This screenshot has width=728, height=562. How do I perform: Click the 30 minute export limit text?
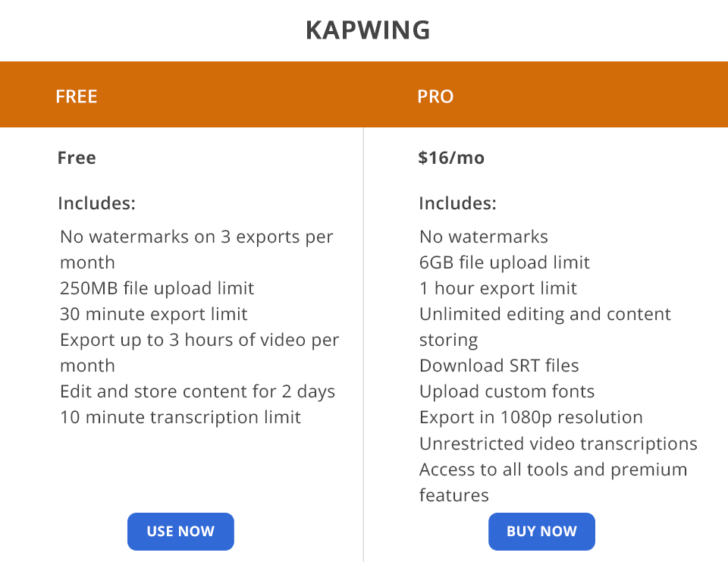154,314
